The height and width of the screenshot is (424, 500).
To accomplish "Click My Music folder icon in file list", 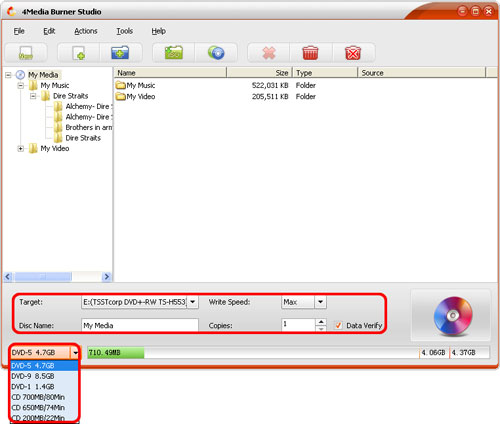I will coord(120,85).
